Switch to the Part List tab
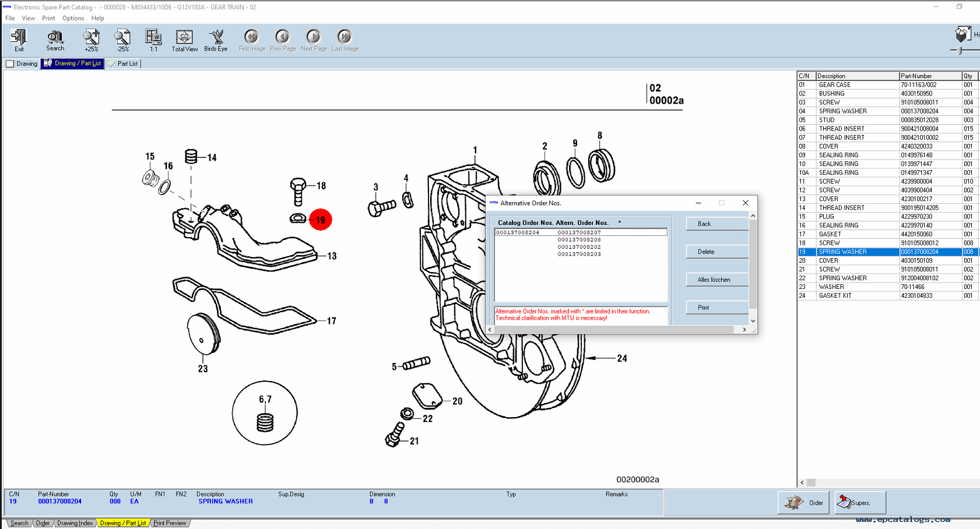 pyautogui.click(x=124, y=64)
